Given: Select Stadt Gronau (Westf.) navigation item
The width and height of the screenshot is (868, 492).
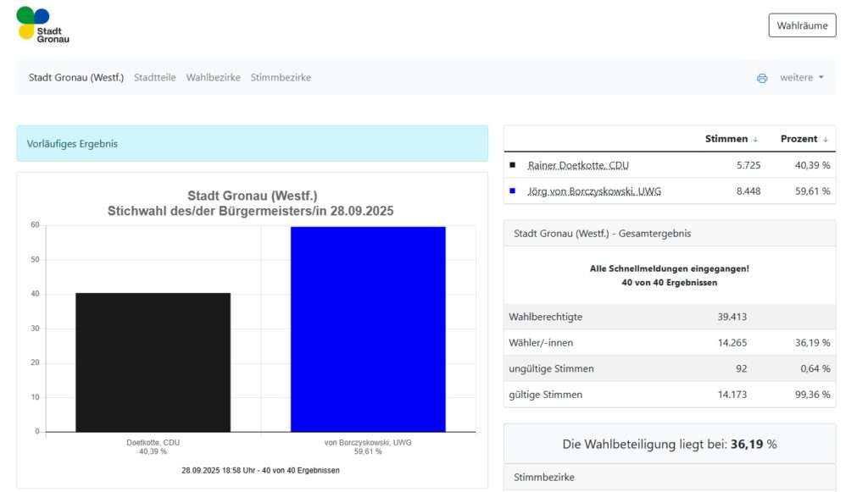Looking at the screenshot, I should tap(76, 78).
